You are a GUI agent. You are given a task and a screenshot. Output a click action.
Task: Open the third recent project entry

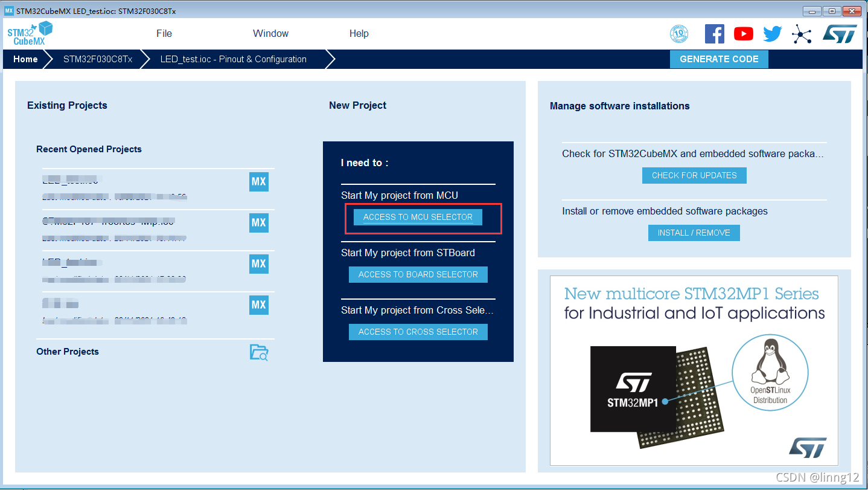click(158, 271)
